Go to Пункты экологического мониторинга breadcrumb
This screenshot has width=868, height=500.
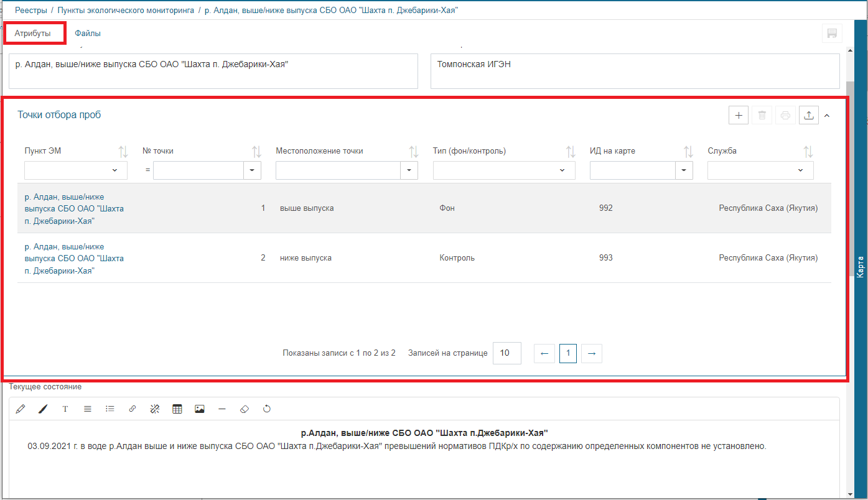coord(127,11)
